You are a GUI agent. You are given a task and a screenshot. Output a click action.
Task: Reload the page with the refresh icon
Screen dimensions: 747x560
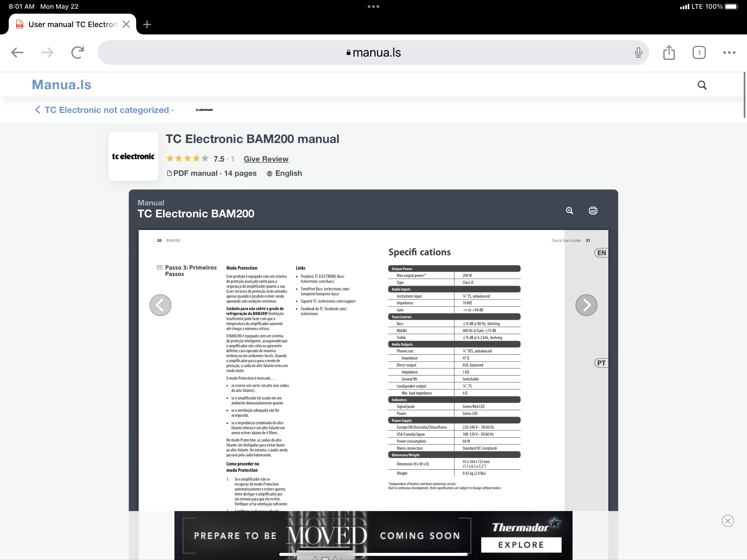[78, 52]
